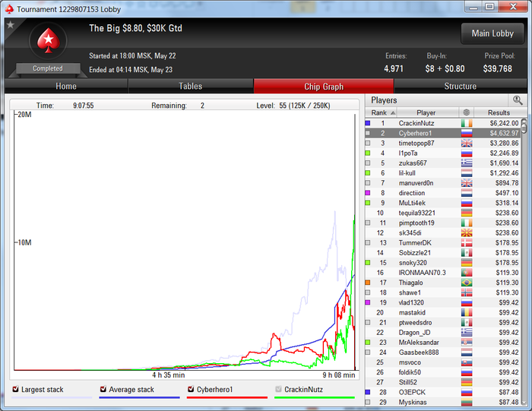
Task: Click orange color swatch for Thiagalo
Action: 367,283
